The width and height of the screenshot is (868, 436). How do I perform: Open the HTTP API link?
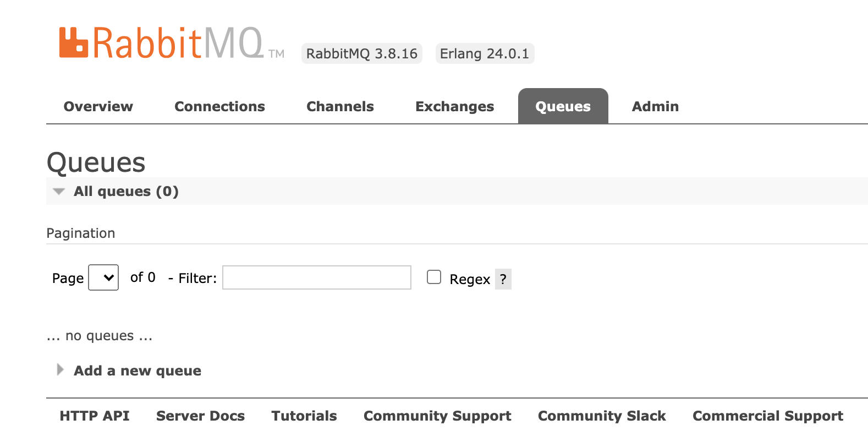[95, 416]
